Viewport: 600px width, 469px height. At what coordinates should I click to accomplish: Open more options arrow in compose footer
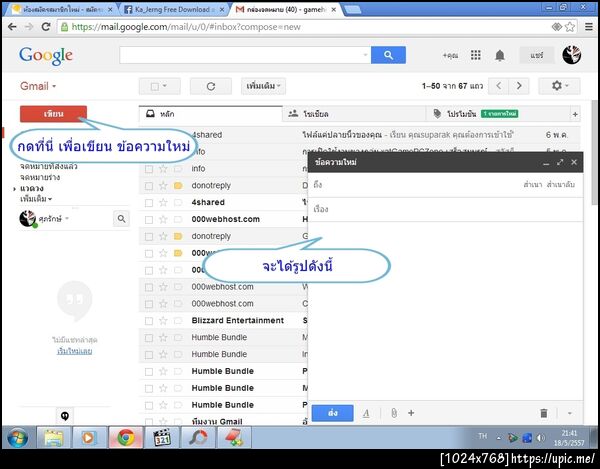pyautogui.click(x=570, y=413)
